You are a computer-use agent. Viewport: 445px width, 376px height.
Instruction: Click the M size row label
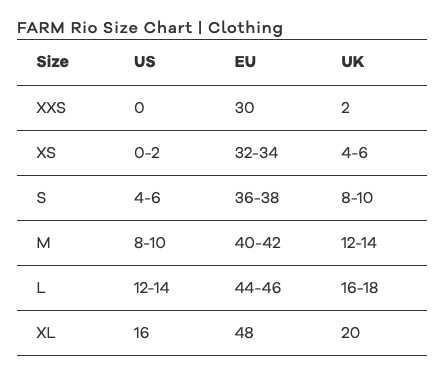click(43, 243)
